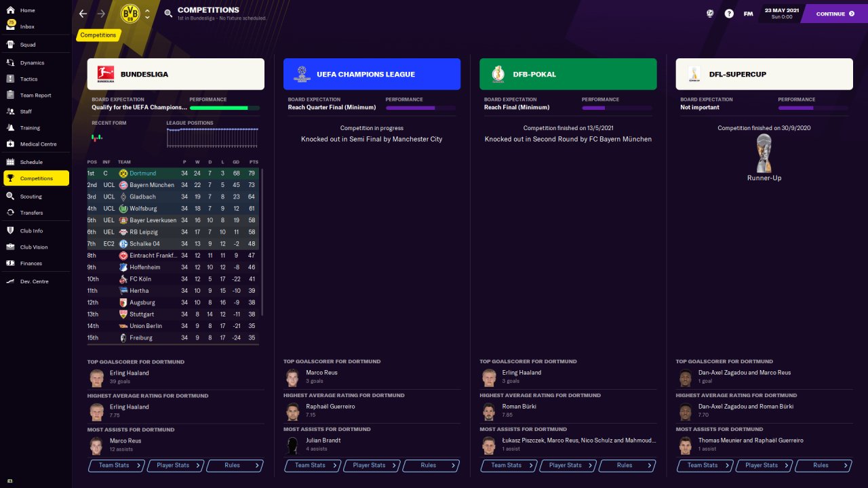Open the world globe icon
868x488 pixels.
[709, 14]
